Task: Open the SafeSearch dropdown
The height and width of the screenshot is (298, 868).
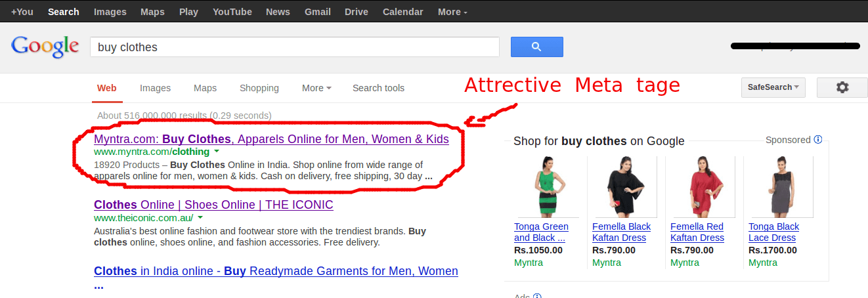Action: click(x=773, y=87)
